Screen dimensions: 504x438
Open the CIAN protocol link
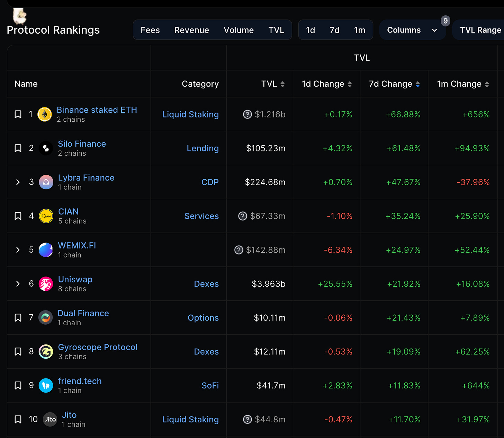pyautogui.click(x=69, y=212)
